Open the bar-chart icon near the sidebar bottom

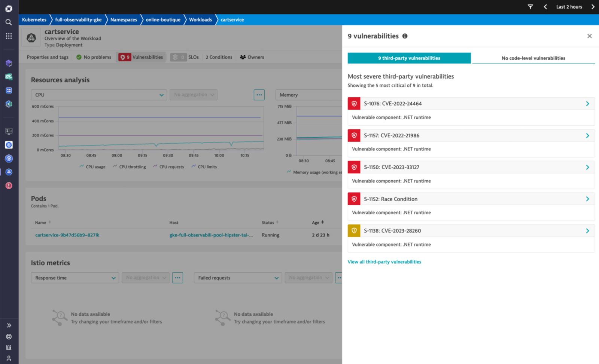click(9, 348)
